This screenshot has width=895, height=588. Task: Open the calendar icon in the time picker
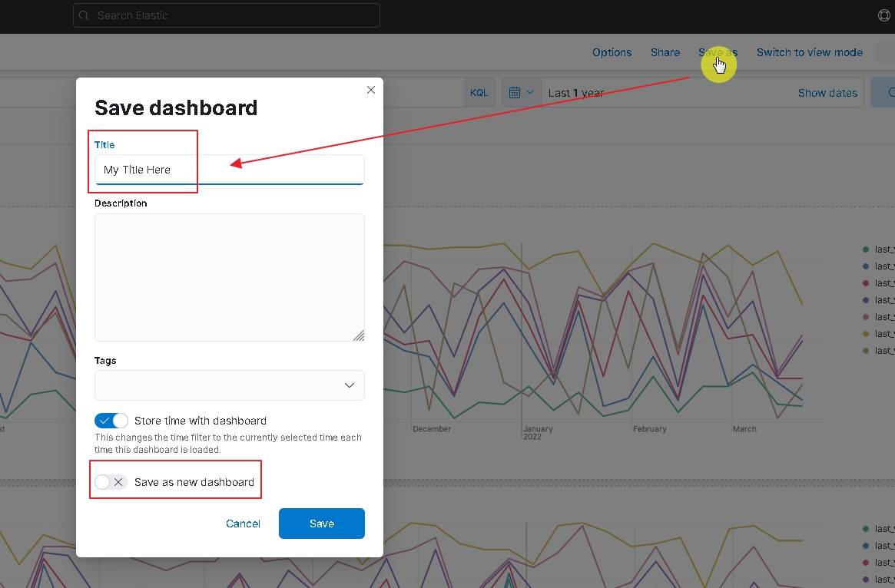click(x=515, y=92)
